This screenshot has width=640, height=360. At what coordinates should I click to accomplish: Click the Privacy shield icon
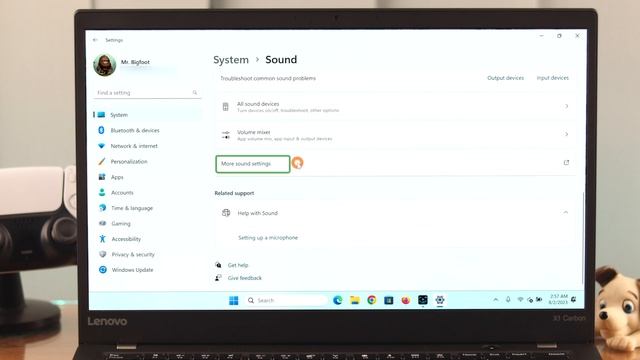103,254
